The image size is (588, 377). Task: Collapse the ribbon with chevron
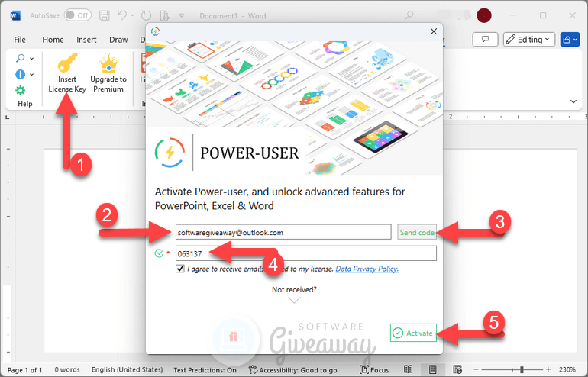(x=573, y=101)
